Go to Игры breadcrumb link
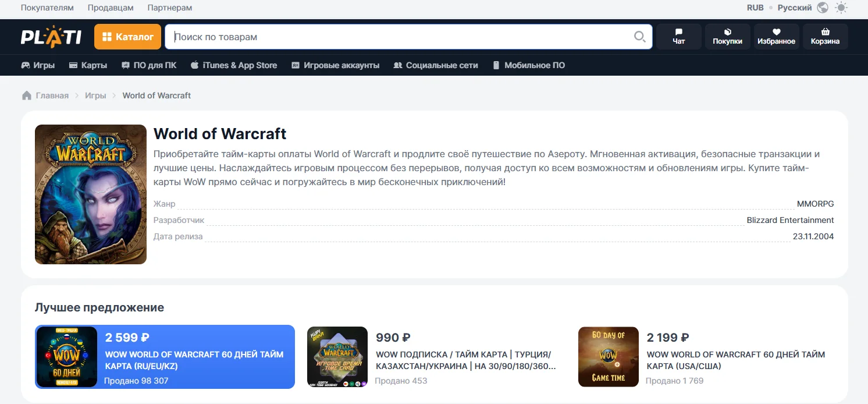The image size is (868, 404). (95, 95)
